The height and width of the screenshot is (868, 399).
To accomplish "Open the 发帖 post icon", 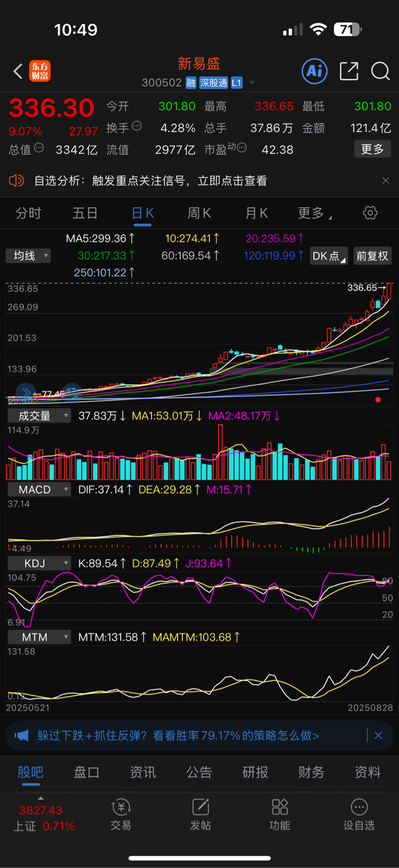I will click(201, 814).
